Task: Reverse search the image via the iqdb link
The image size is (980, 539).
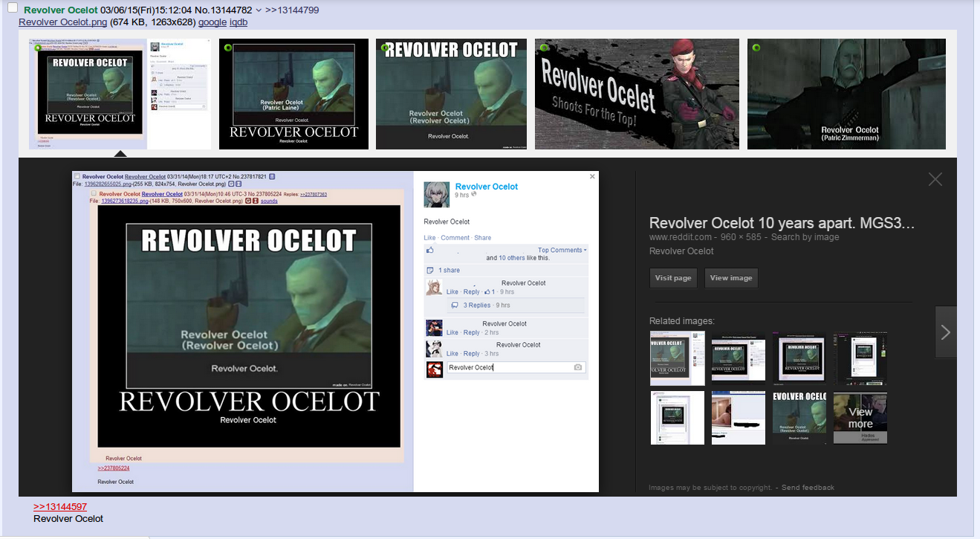Action: (x=240, y=22)
